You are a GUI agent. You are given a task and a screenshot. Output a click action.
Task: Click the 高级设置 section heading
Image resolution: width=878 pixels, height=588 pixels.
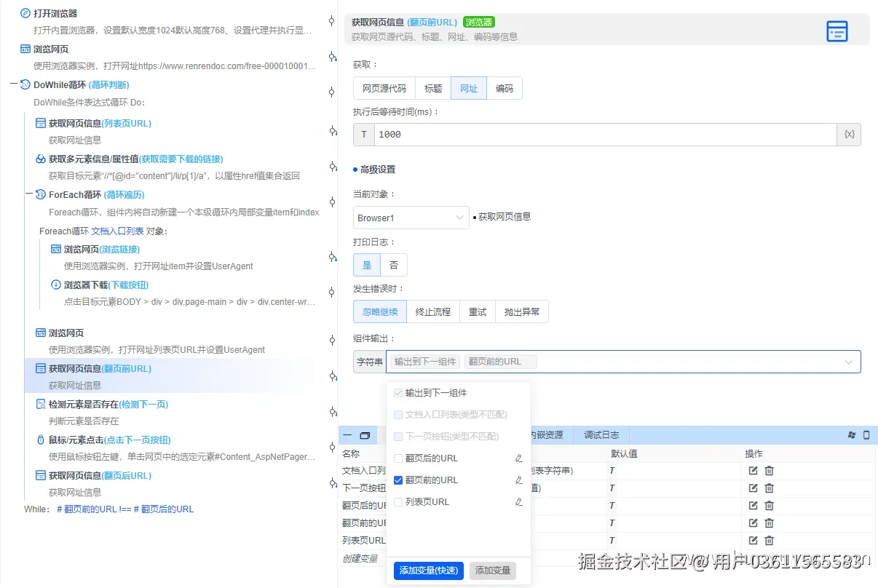tap(378, 170)
